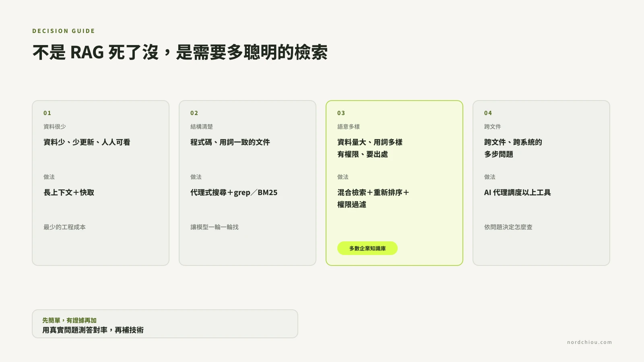Click 混合檢索+重新排序+ text
The width and height of the screenshot is (644, 362).
[373, 193]
